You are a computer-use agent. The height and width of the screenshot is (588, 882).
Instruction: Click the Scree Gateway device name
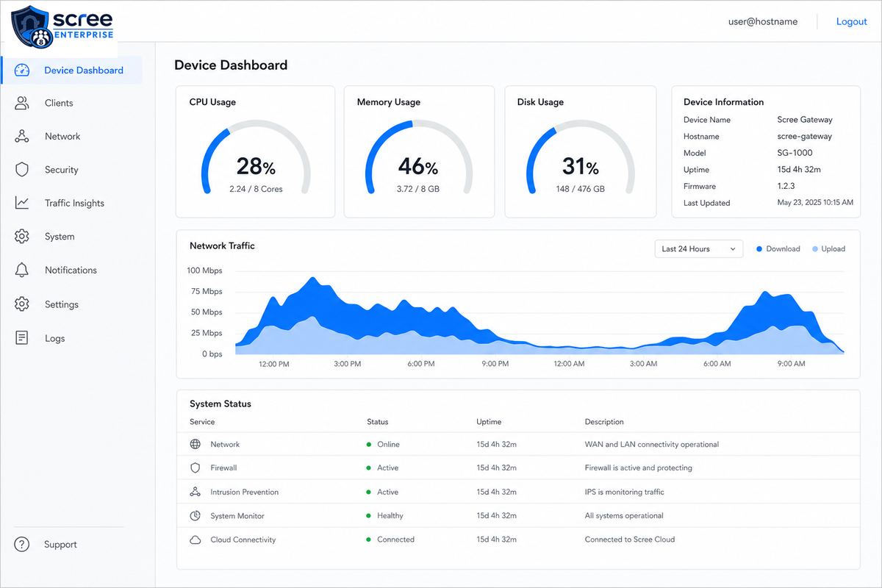point(805,120)
